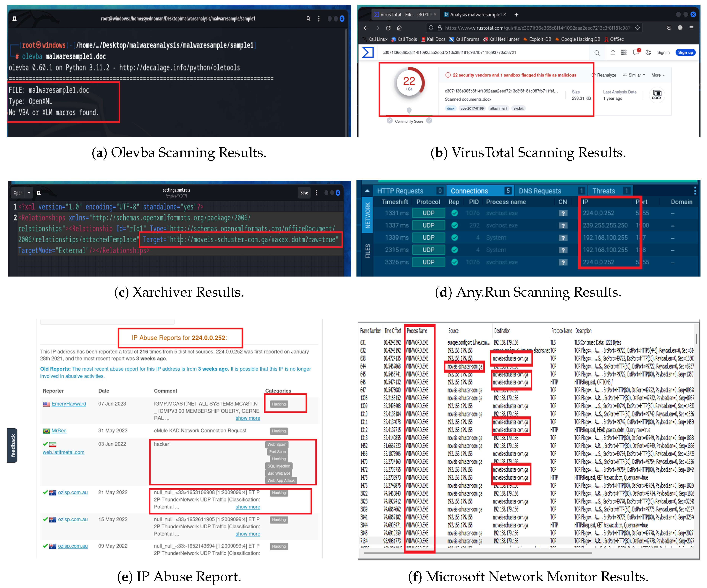
Task: Click the Save button in text editor
Action: pos(304,193)
